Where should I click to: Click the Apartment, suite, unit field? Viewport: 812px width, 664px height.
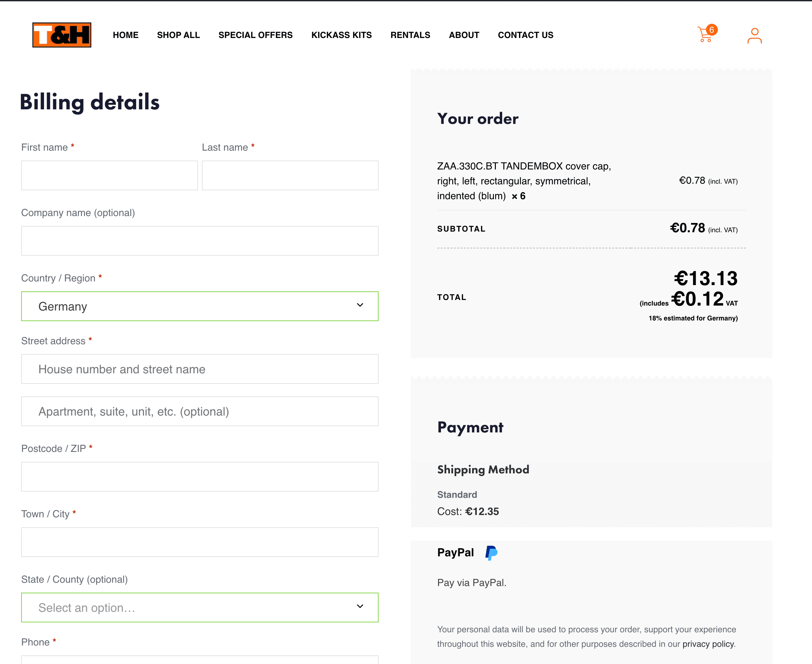click(x=199, y=411)
